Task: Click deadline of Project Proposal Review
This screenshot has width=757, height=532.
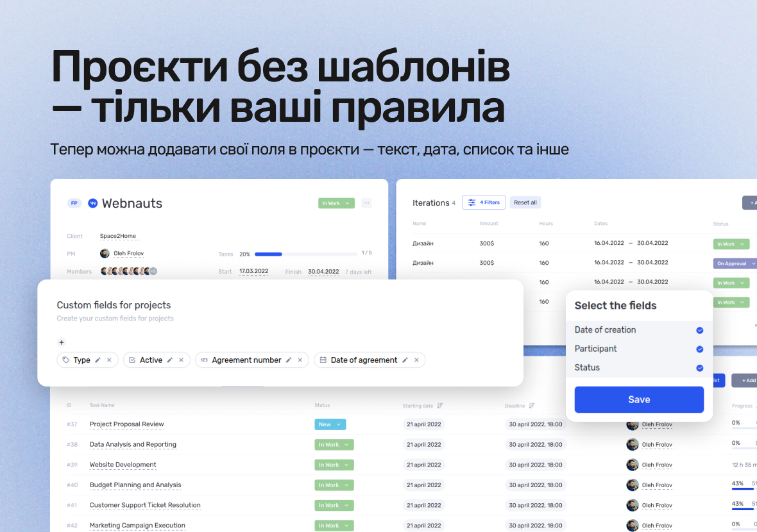Action: pos(536,424)
